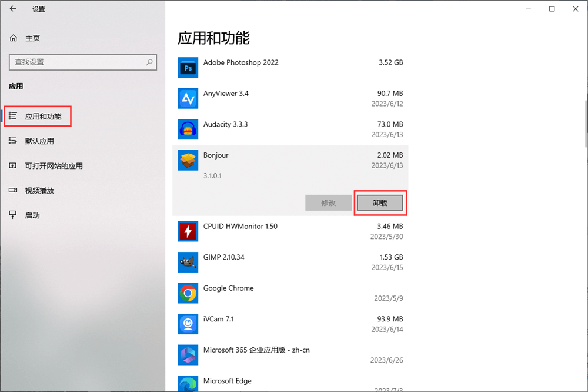Select the AnyViewer 3.4 app icon

click(188, 98)
